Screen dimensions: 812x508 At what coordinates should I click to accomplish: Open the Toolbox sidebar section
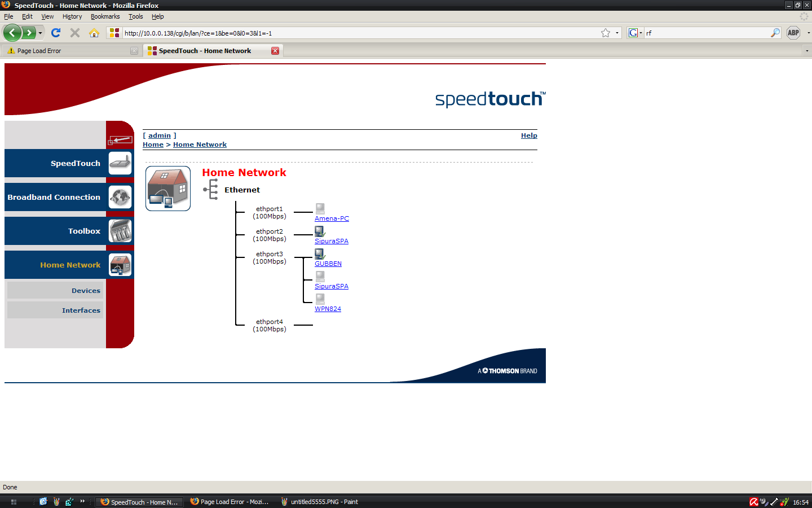click(56, 231)
